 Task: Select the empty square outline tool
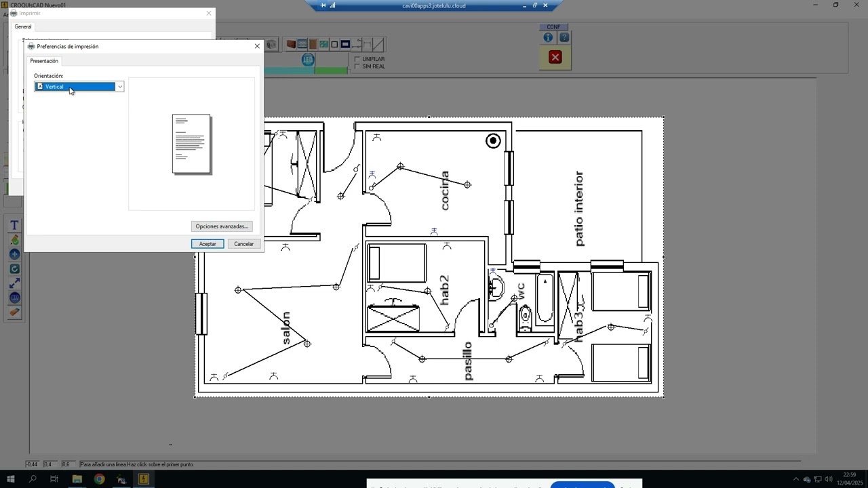(334, 44)
